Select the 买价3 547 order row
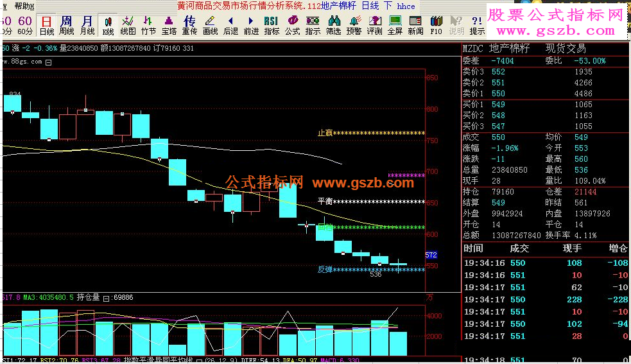This screenshot has width=631, height=364. (x=545, y=126)
